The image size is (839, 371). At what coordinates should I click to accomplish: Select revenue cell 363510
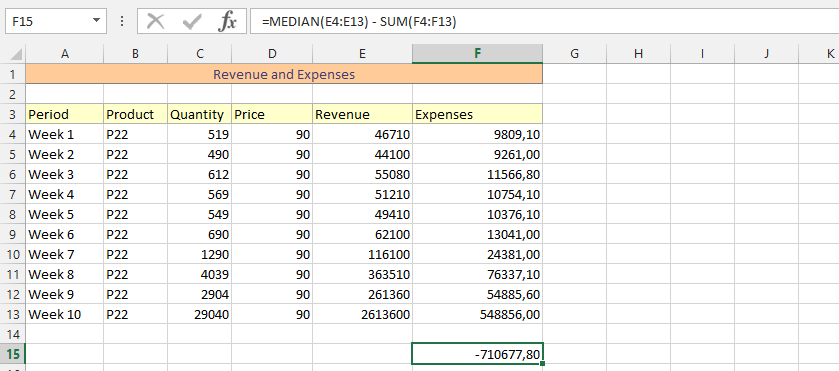(362, 274)
